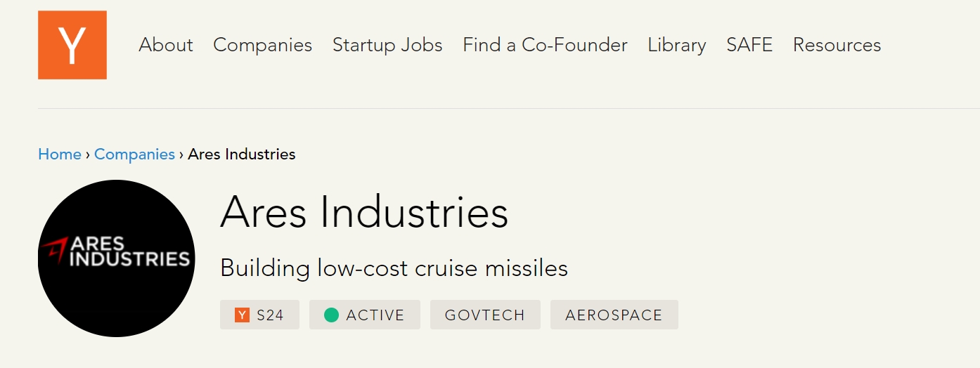Click the Home breadcrumb link
This screenshot has height=368, width=980.
coord(60,154)
